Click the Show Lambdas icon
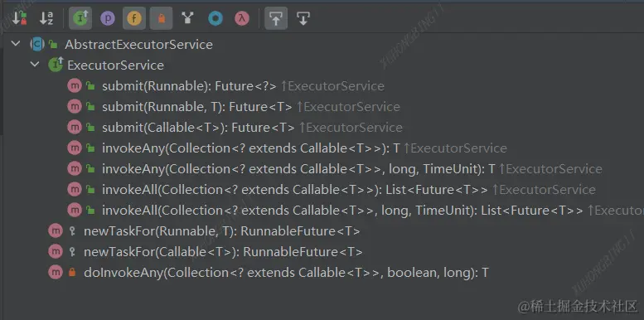 pyautogui.click(x=242, y=18)
